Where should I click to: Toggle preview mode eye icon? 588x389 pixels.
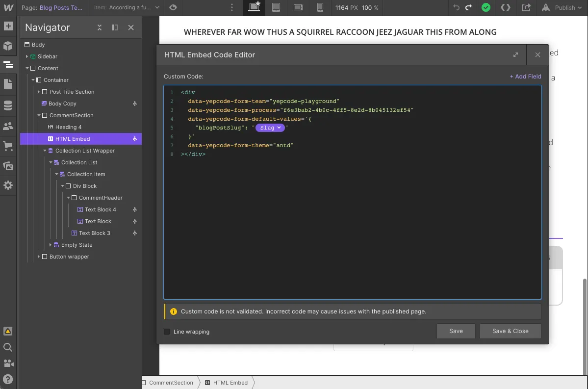(x=173, y=7)
